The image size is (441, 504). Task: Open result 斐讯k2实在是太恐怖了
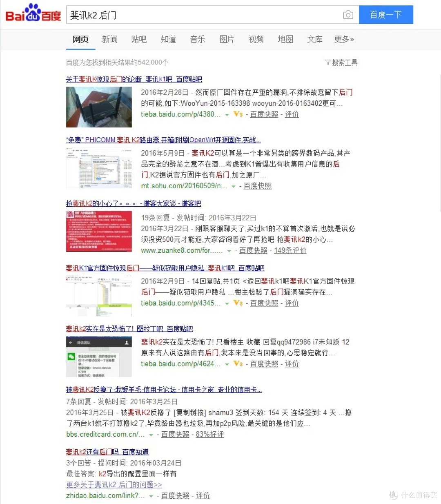tap(129, 329)
